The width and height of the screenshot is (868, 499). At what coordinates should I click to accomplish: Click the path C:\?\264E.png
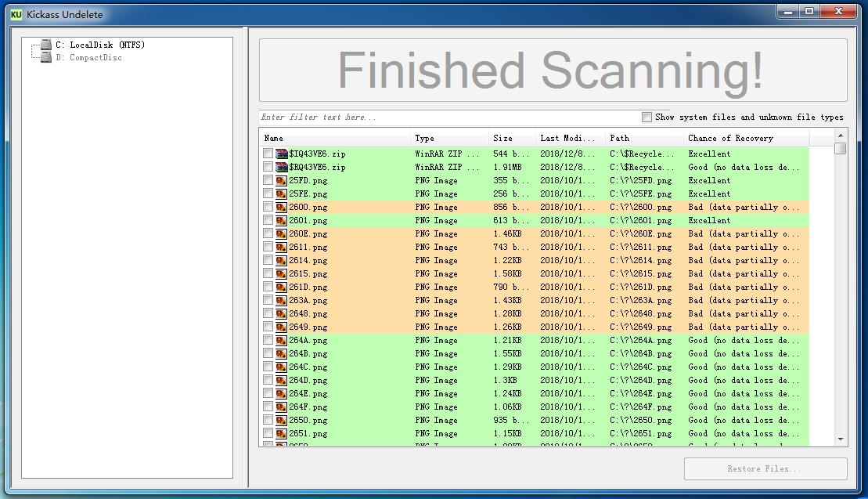[x=641, y=393]
